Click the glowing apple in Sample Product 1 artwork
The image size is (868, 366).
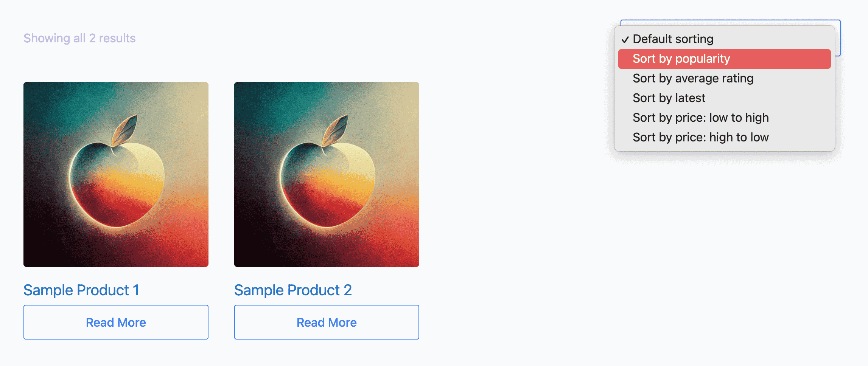117,185
